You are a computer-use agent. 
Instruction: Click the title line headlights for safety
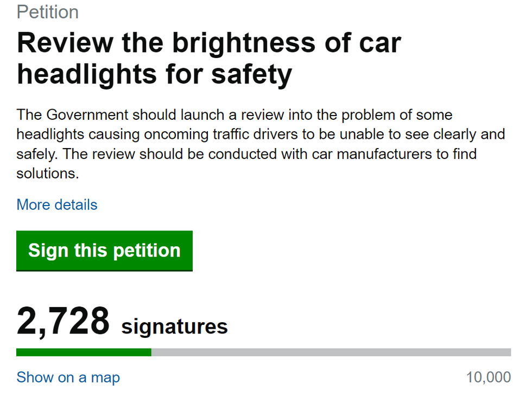[154, 73]
